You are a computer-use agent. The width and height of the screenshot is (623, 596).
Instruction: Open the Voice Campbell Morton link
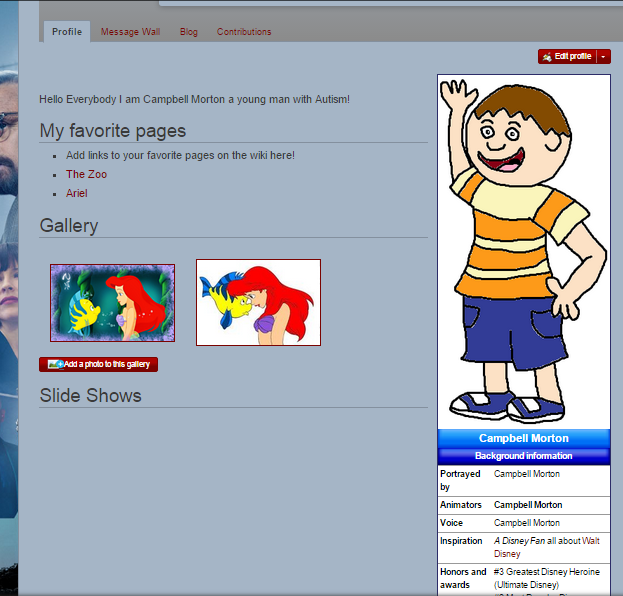pos(527,523)
